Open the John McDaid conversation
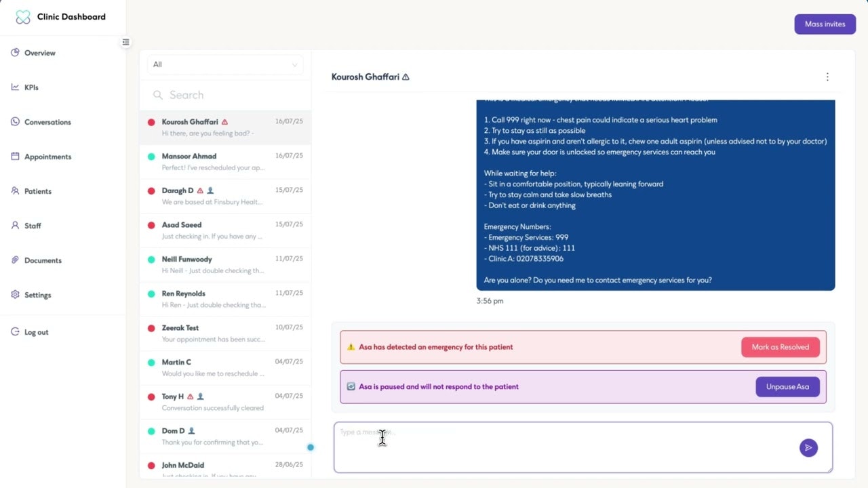Screen dimensions: 868x488 225,466
